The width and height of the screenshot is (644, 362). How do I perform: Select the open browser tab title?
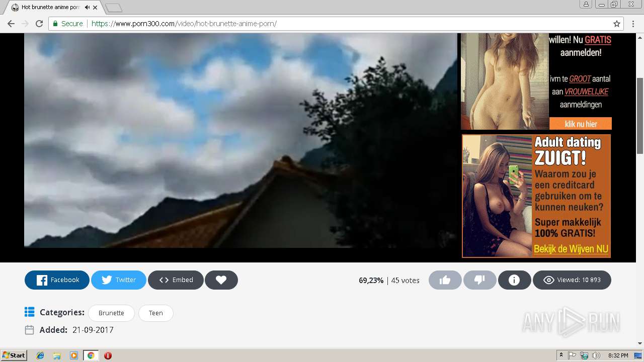[x=50, y=8]
